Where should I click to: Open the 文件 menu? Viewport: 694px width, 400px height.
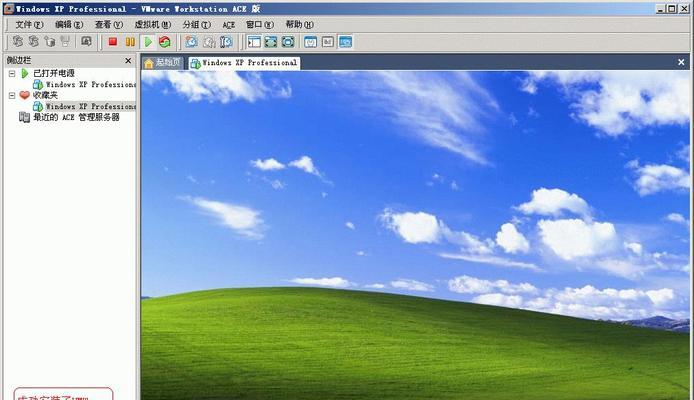tap(29, 25)
